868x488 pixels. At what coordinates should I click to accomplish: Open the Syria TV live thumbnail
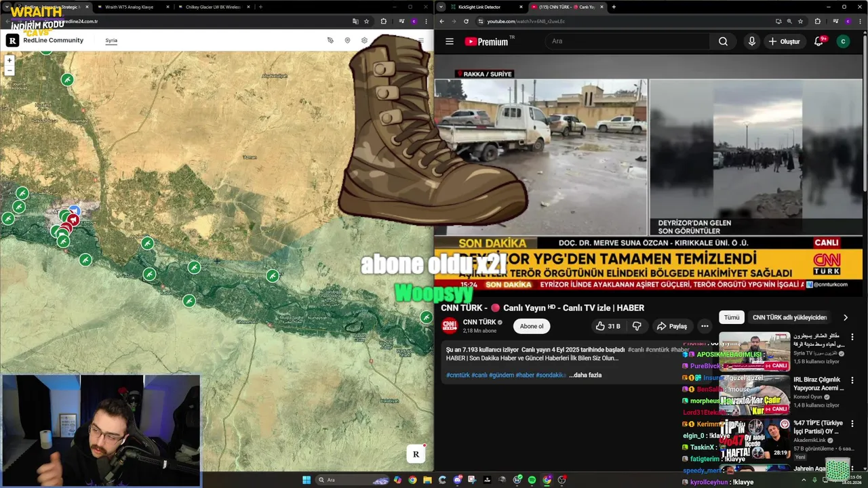pyautogui.click(x=754, y=350)
